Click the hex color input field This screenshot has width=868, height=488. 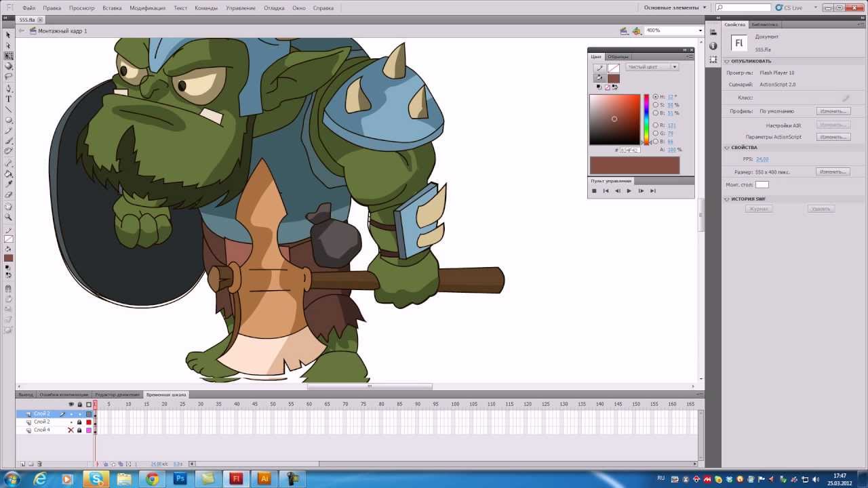tap(629, 150)
